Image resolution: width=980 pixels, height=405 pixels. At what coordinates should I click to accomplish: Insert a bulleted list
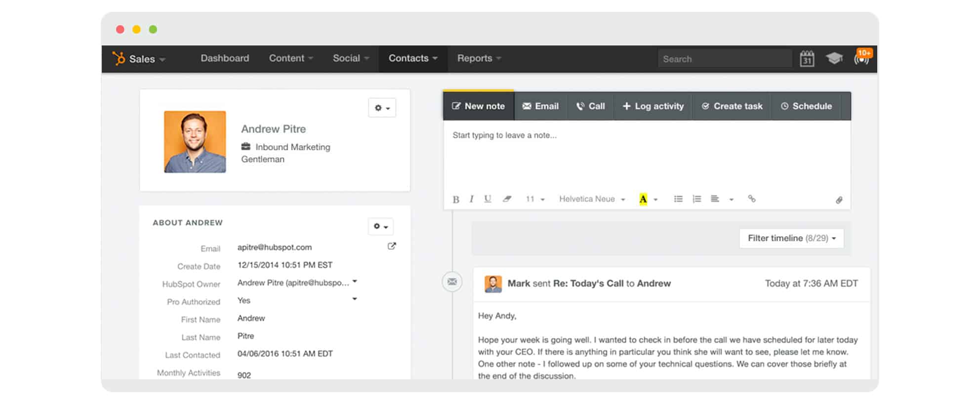pyautogui.click(x=678, y=199)
